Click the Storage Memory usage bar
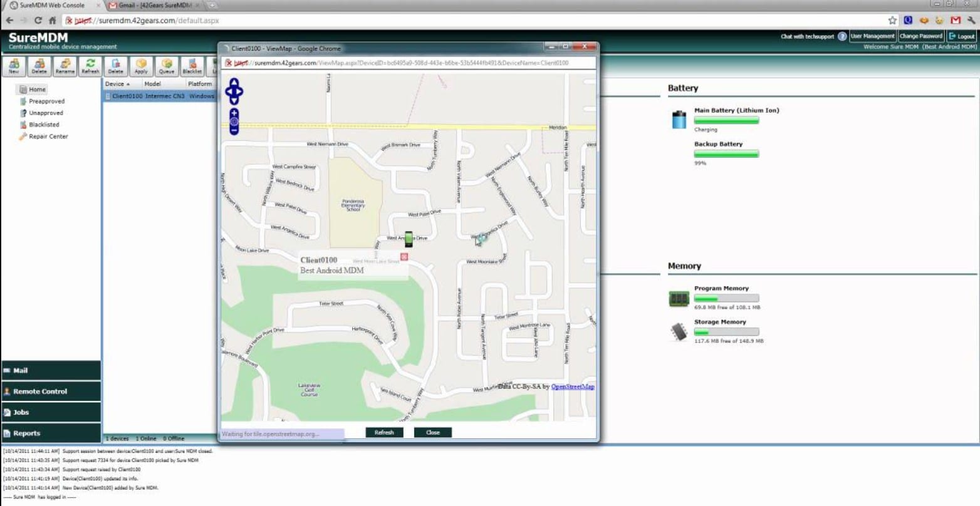Image resolution: width=980 pixels, height=506 pixels. [x=726, y=332]
